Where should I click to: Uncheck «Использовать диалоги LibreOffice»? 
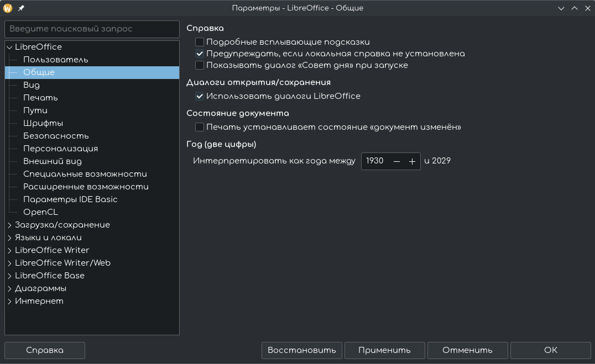[x=200, y=96]
